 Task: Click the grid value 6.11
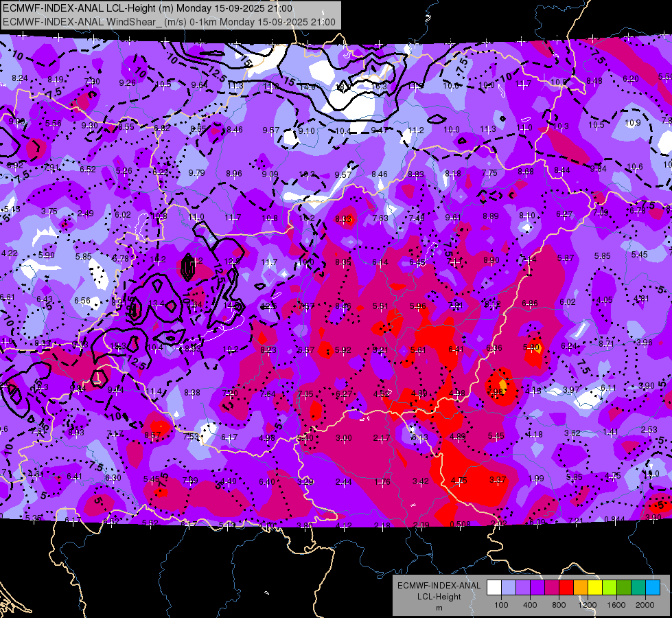(x=609, y=388)
